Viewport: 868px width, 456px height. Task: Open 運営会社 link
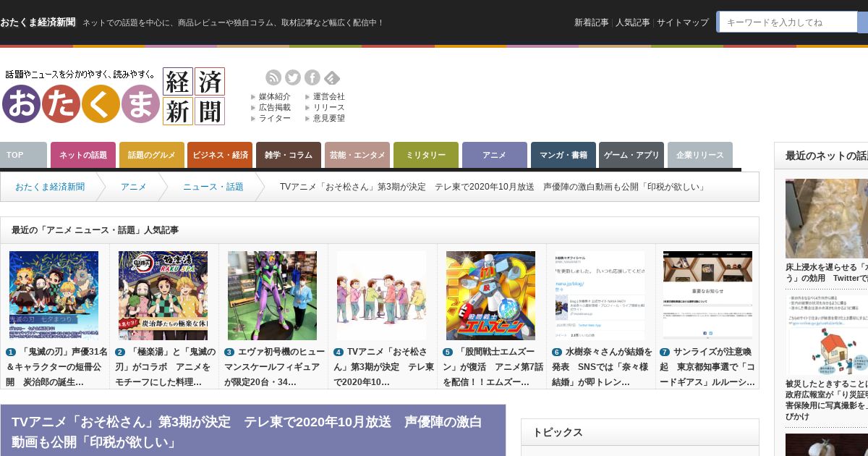click(329, 96)
